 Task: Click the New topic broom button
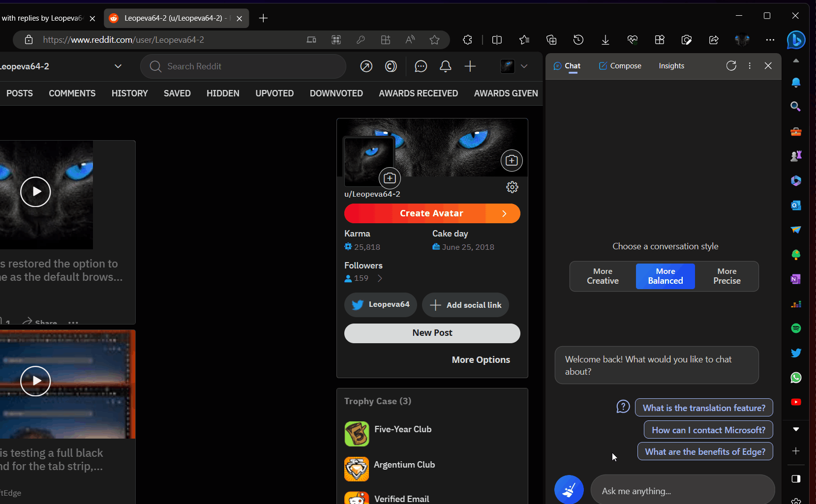click(569, 490)
